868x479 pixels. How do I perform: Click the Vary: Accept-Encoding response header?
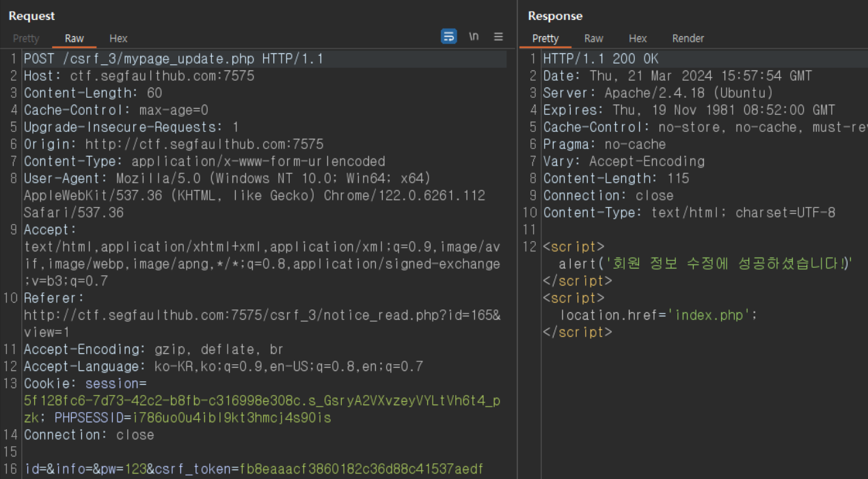(x=624, y=161)
